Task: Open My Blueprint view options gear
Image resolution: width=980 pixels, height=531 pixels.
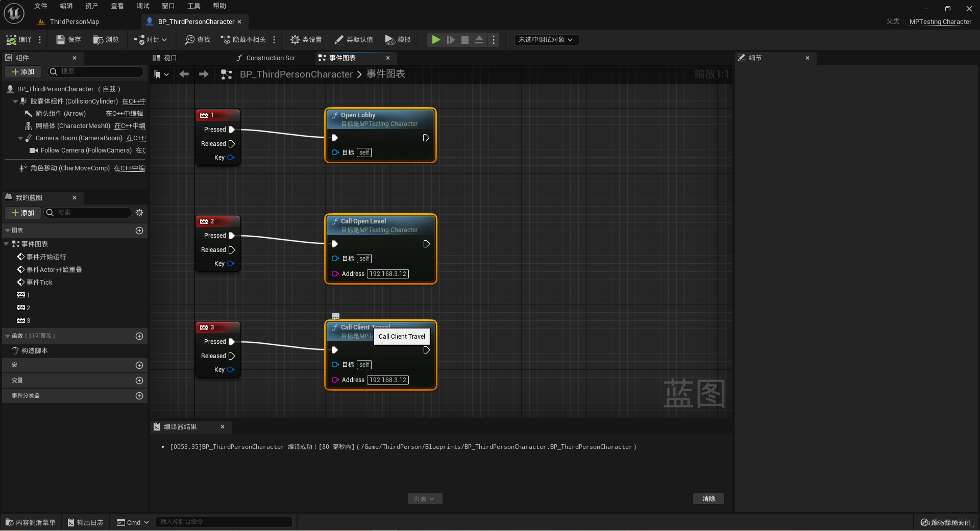Action: coord(139,213)
